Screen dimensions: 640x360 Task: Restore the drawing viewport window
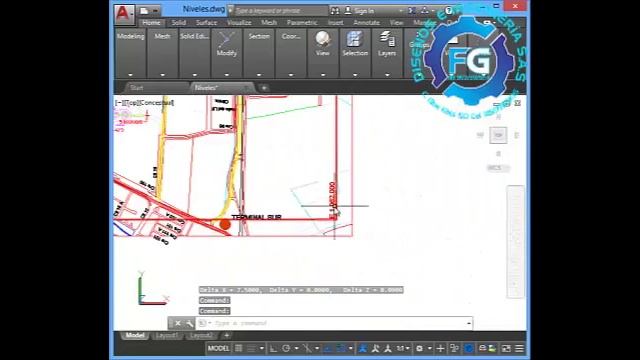(507, 104)
